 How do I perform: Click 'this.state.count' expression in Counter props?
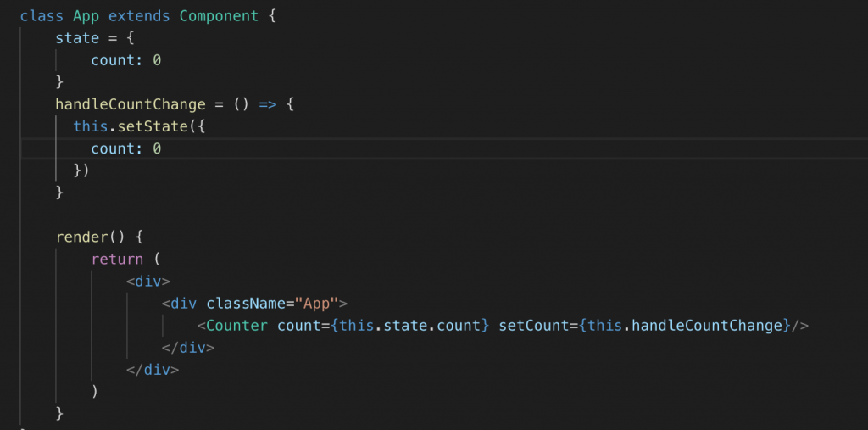409,326
